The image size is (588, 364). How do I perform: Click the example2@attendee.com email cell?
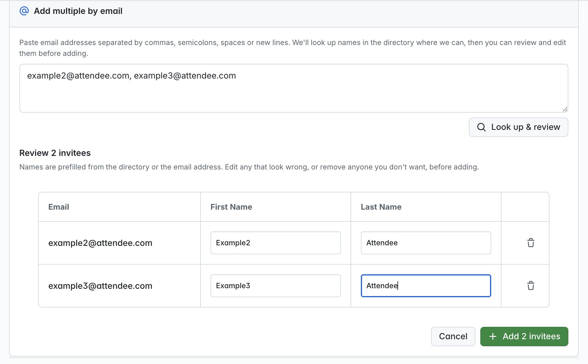click(x=100, y=243)
